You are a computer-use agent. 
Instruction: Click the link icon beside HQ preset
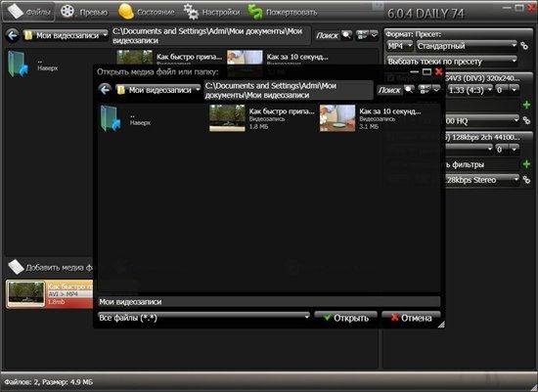(526, 120)
